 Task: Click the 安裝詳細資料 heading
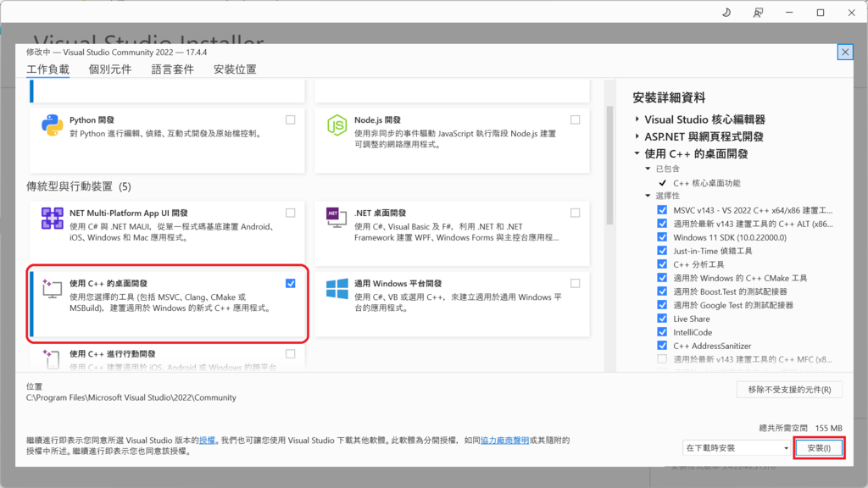[x=670, y=98]
